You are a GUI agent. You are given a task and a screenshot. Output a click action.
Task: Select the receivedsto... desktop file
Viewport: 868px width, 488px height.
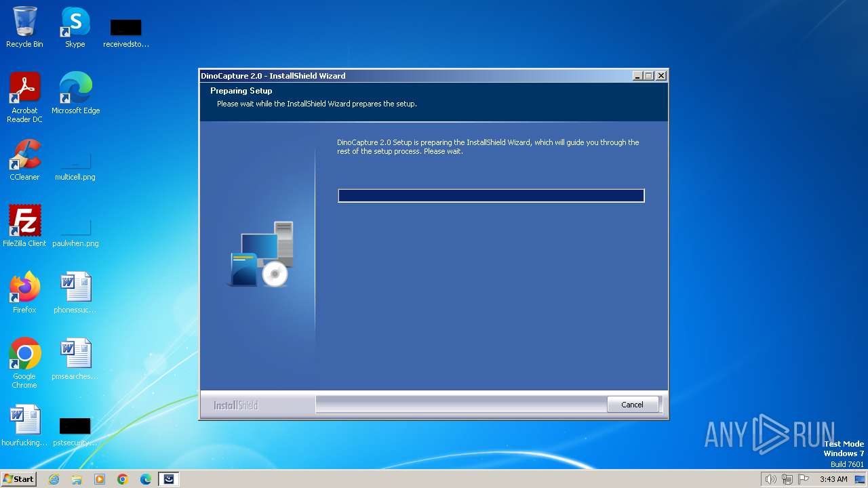[126, 34]
